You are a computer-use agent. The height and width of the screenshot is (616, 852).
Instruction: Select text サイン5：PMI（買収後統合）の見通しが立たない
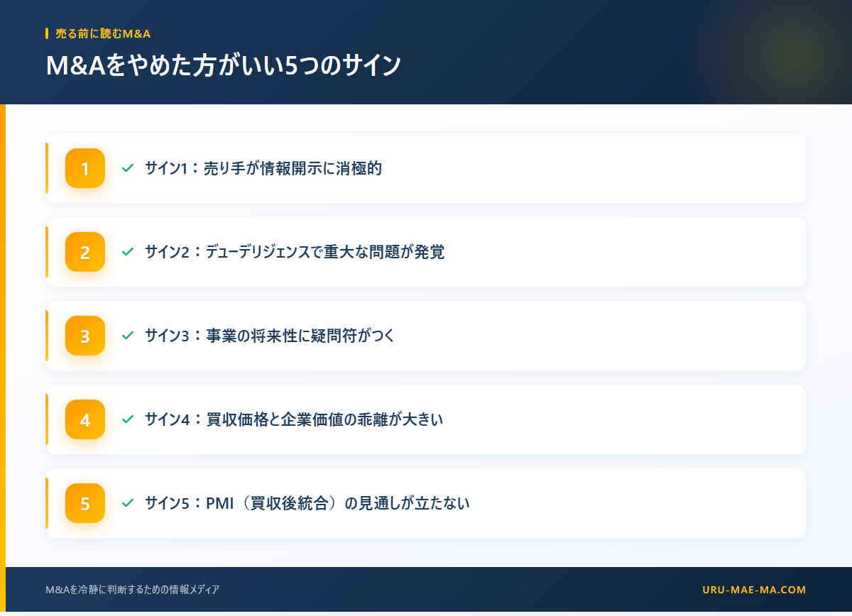click(307, 503)
